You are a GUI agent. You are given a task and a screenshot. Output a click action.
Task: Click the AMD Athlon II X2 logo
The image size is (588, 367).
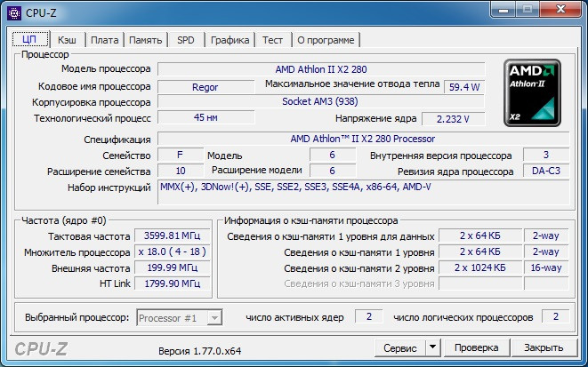[532, 93]
